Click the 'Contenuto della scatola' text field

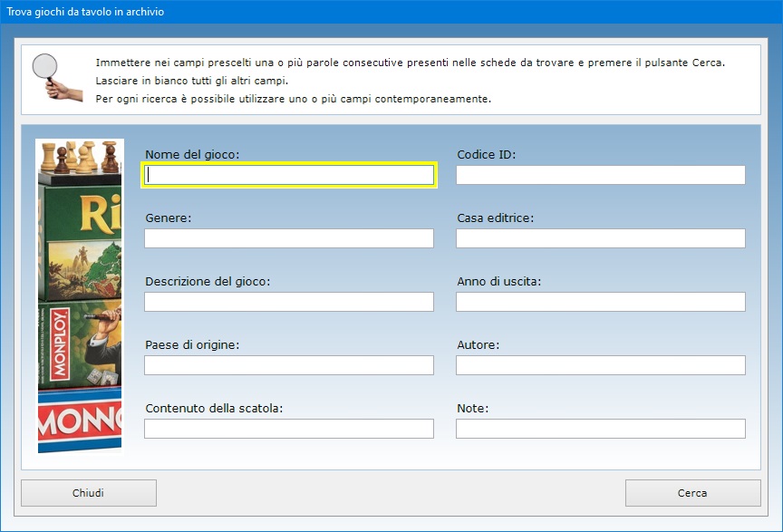(x=289, y=429)
